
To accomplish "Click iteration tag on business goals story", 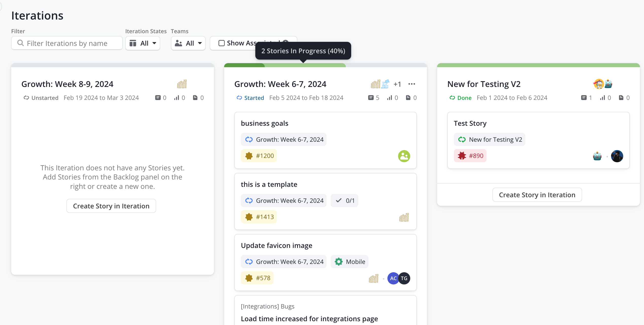I will 284,139.
